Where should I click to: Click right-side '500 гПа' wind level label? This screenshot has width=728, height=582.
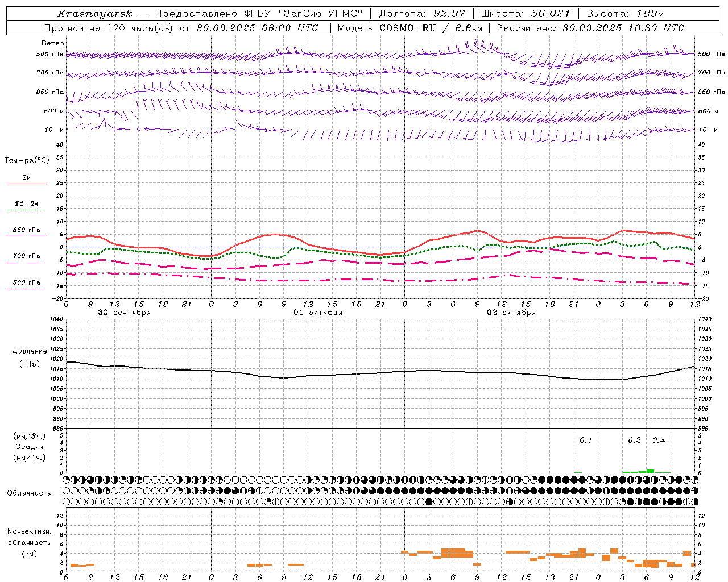click(x=712, y=54)
